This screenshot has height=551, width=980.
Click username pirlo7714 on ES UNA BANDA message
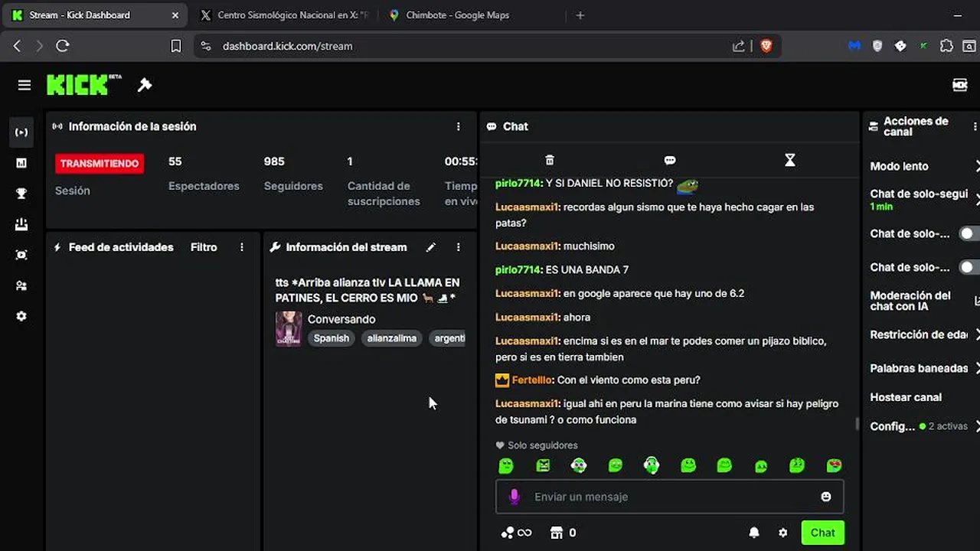(518, 270)
